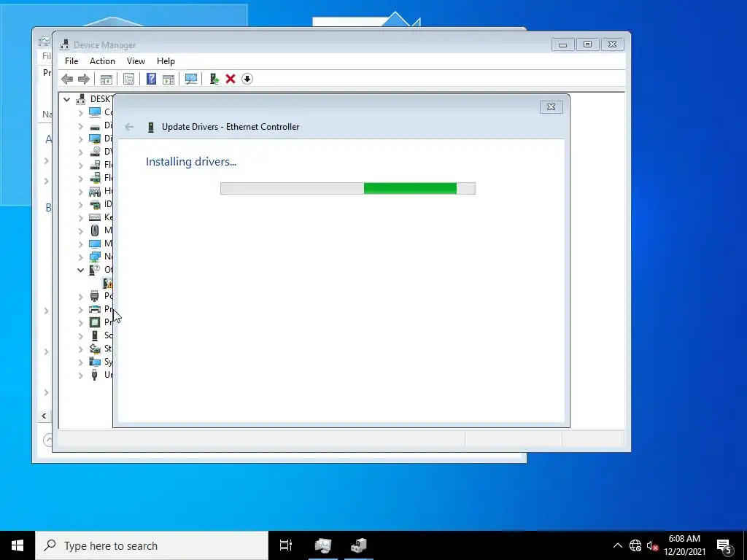The image size is (747, 560).
Task: Select the DVD/CD-ROM drives category icon
Action: [x=95, y=152]
